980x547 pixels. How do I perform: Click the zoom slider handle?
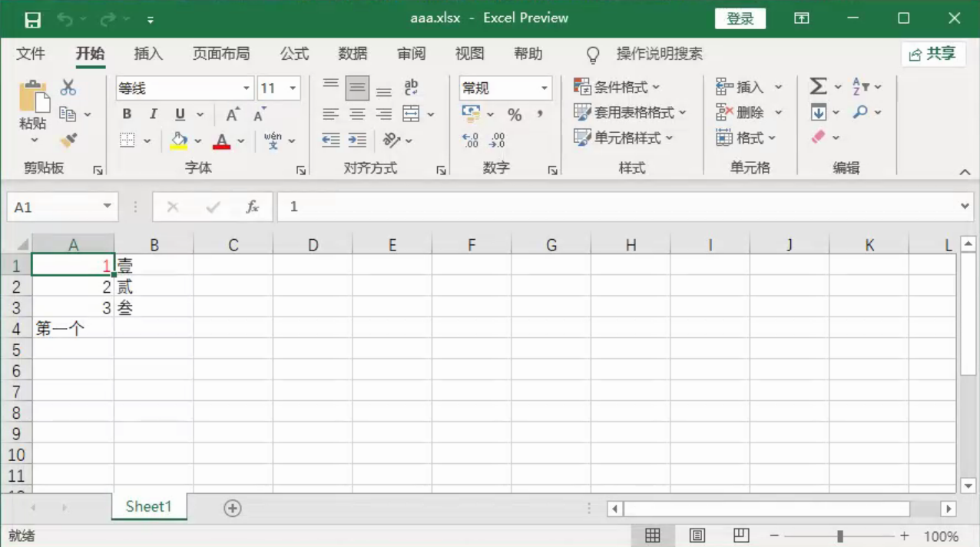pyautogui.click(x=840, y=535)
